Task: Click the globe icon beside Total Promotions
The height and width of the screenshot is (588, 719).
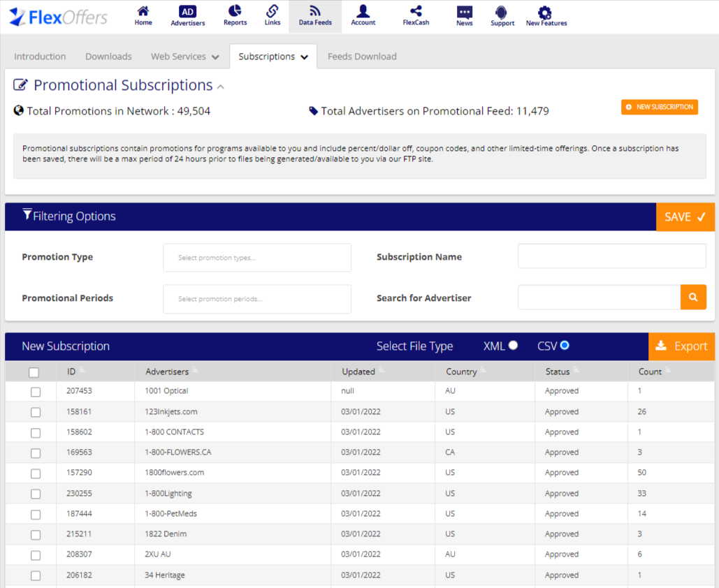Action: (x=18, y=110)
